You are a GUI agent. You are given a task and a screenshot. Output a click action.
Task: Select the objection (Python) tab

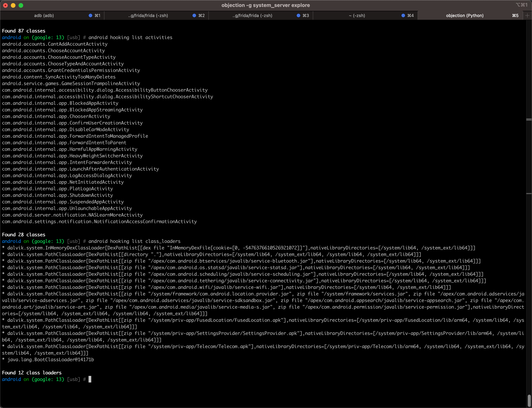[x=471, y=15]
